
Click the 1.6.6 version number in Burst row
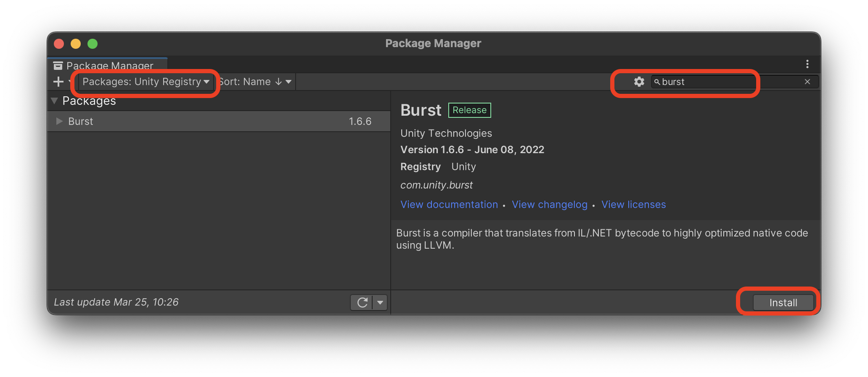pyautogui.click(x=360, y=121)
